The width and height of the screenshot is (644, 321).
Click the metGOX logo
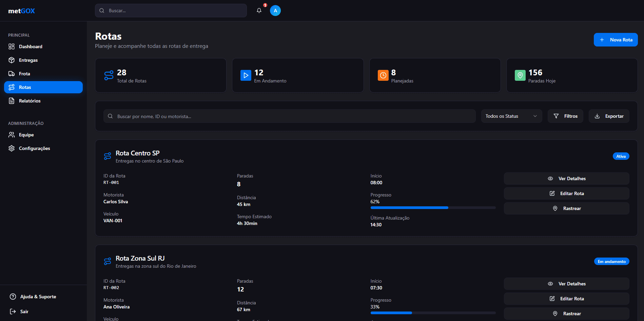click(21, 11)
